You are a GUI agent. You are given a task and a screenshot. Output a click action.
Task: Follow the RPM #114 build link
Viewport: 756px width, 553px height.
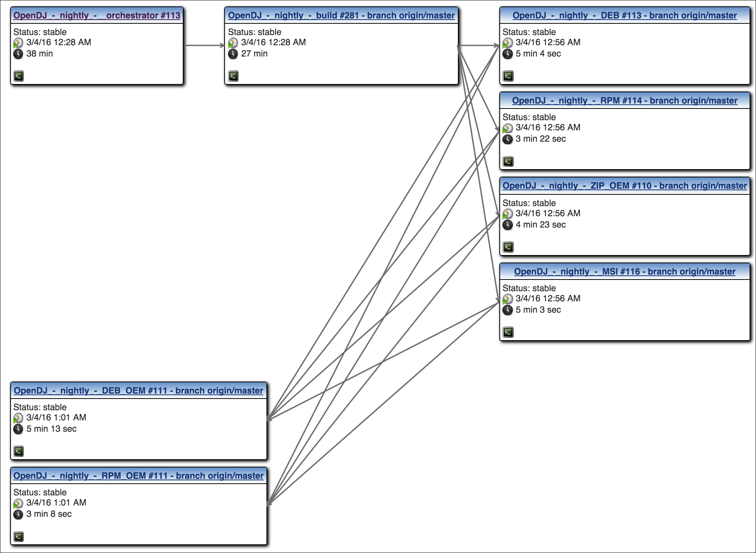(x=624, y=101)
